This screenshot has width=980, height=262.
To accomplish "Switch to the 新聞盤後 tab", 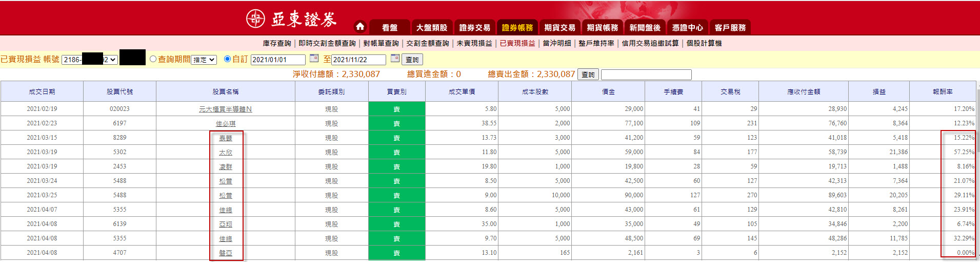I will coord(645,27).
